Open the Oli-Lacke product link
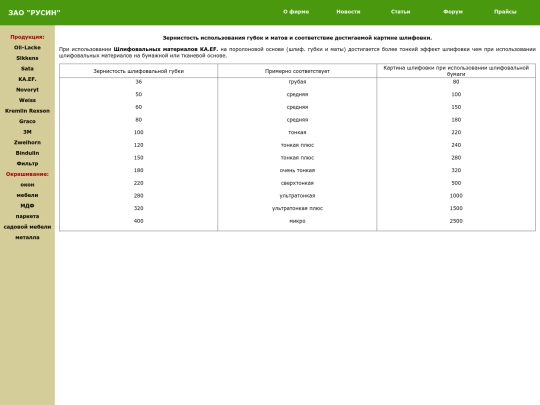This screenshot has width=540, height=405. pos(27,48)
